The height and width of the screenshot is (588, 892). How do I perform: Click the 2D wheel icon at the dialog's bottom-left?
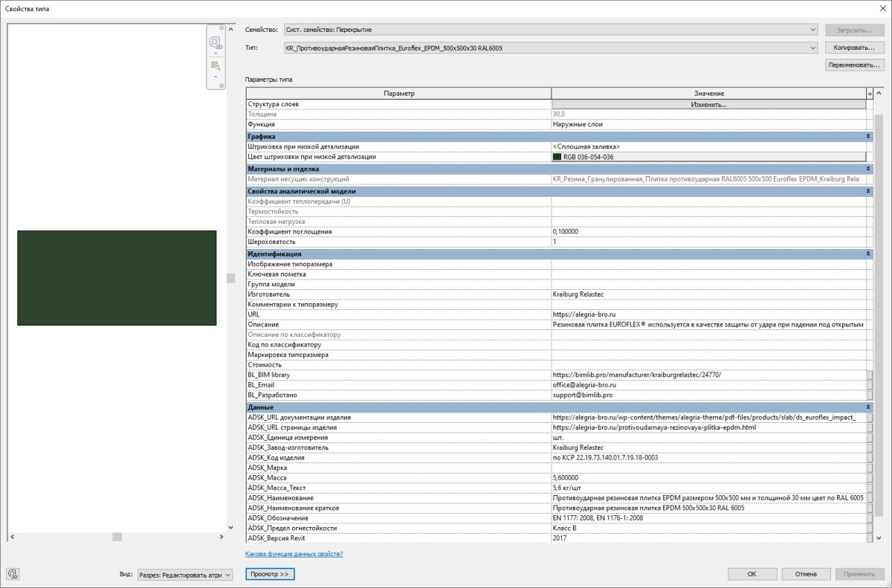click(13, 574)
